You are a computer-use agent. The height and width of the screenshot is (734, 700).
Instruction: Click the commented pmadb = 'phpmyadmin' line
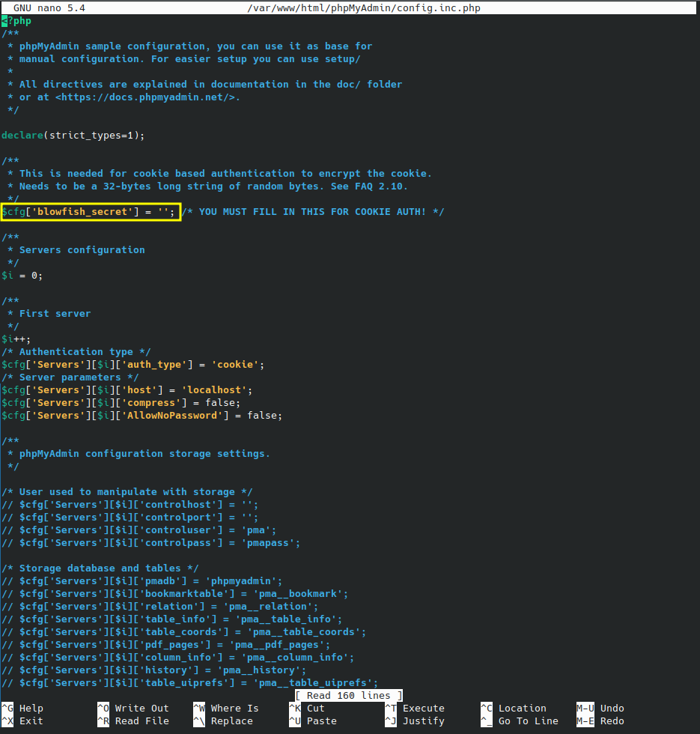tap(141, 581)
